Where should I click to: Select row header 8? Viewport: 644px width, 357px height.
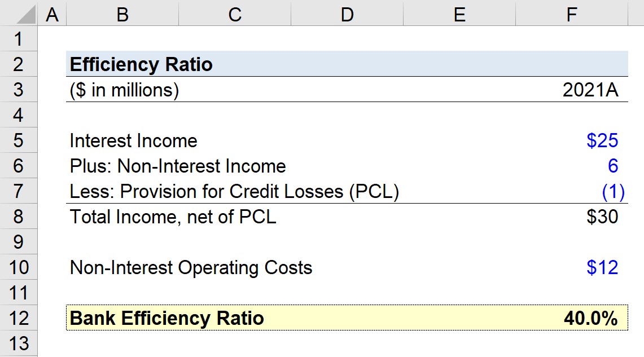tap(19, 217)
